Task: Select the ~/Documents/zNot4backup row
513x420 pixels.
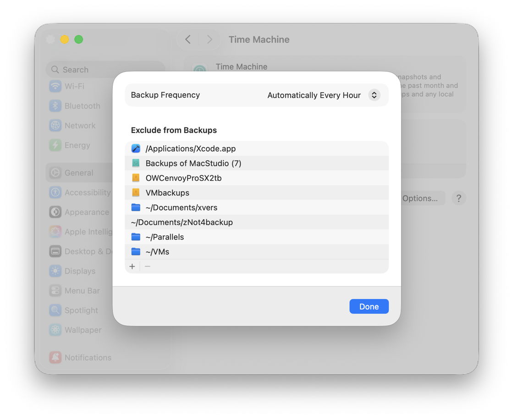Action: click(182, 222)
